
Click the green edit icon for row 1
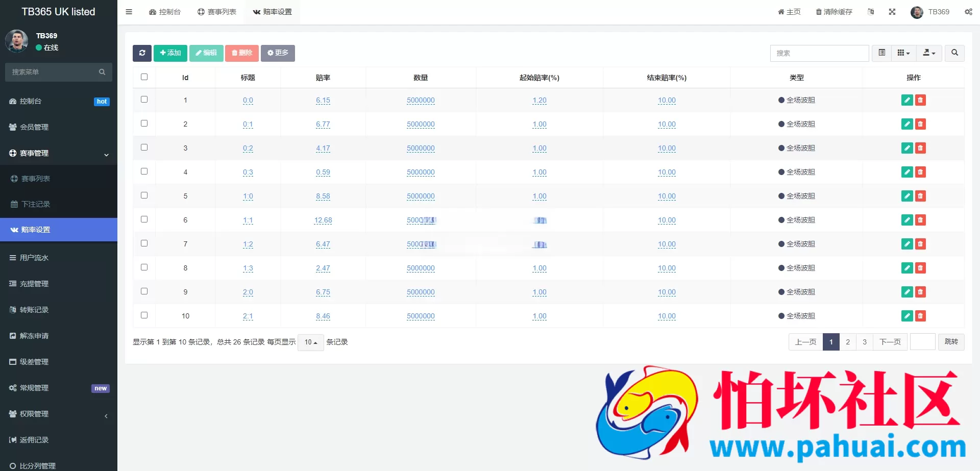pyautogui.click(x=907, y=100)
